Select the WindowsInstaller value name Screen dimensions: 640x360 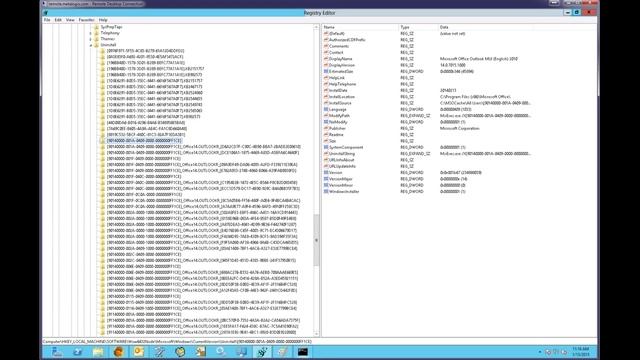pos(344,191)
